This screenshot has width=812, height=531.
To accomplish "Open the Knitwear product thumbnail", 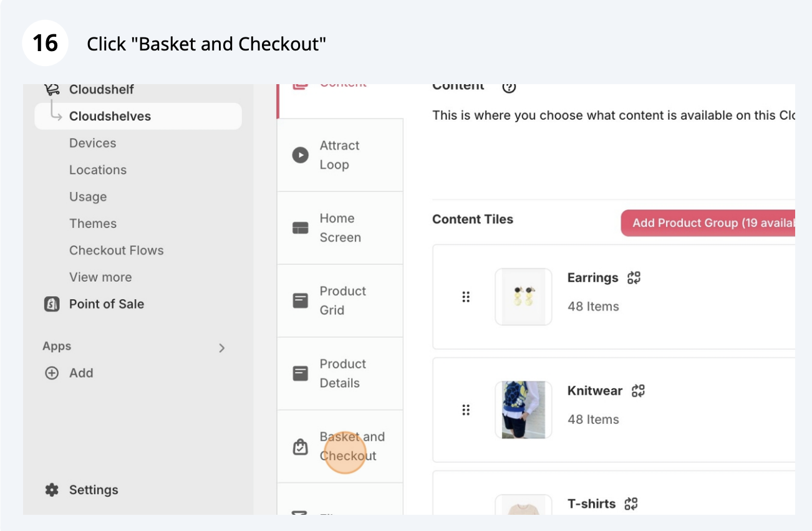I will (x=523, y=410).
